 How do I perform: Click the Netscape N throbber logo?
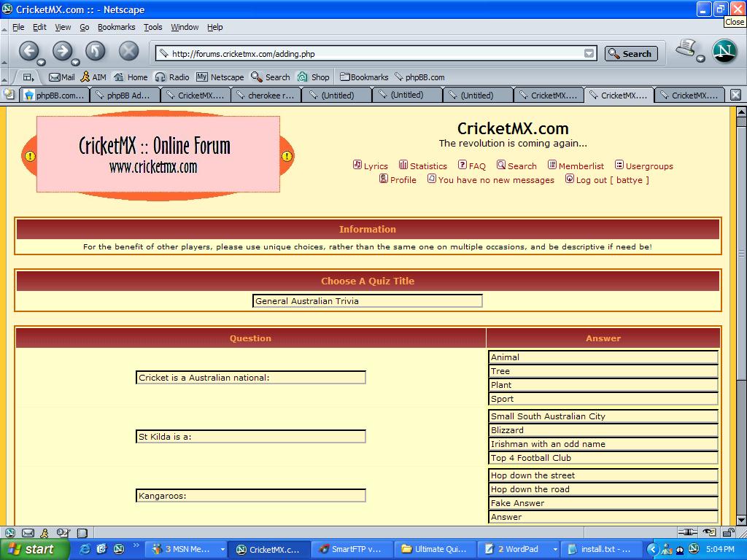point(724,51)
